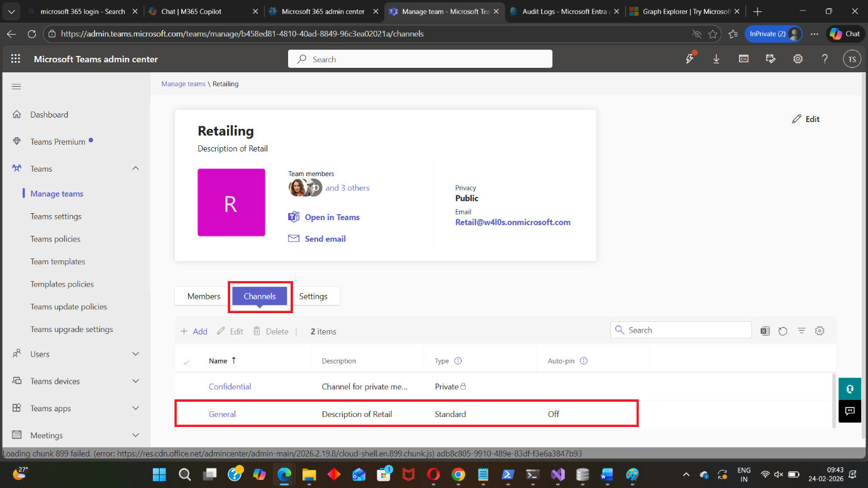Open the teal headset support button

849,389
